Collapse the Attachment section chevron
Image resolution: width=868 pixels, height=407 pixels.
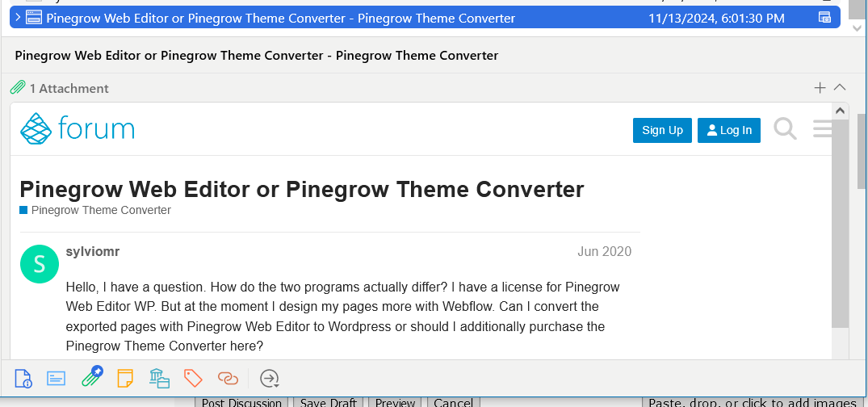coord(840,87)
